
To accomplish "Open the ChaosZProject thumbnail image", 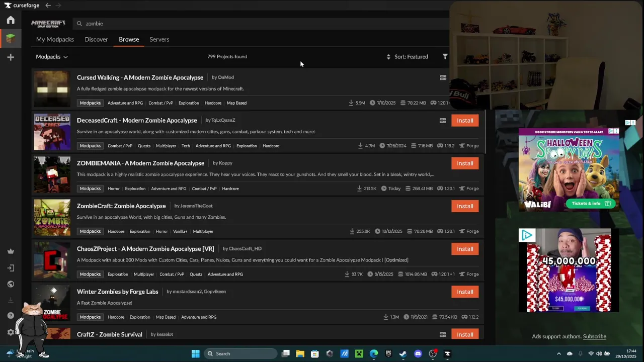I will [52, 260].
